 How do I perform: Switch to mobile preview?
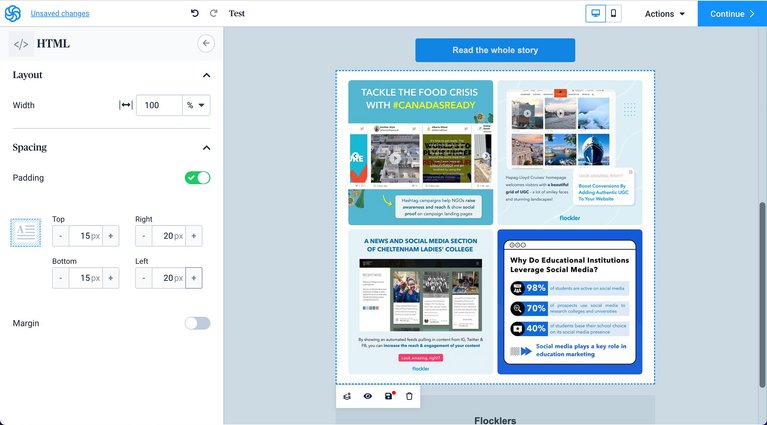click(x=613, y=13)
